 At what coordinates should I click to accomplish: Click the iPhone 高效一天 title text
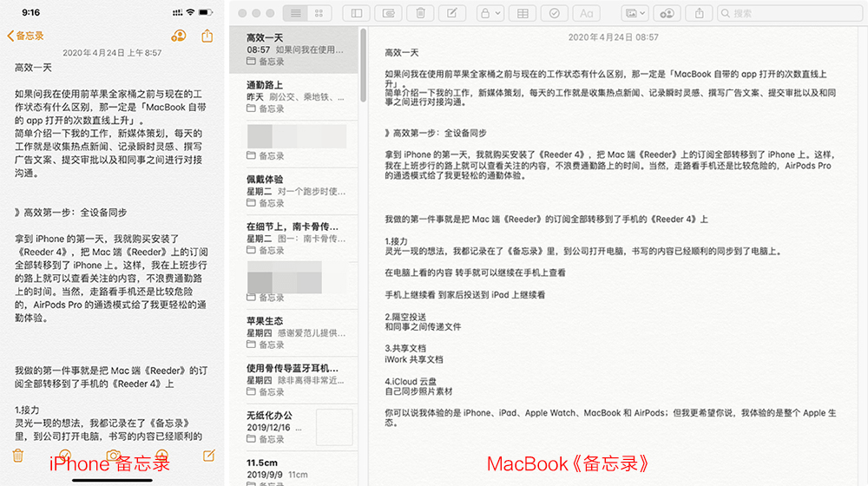(x=33, y=68)
